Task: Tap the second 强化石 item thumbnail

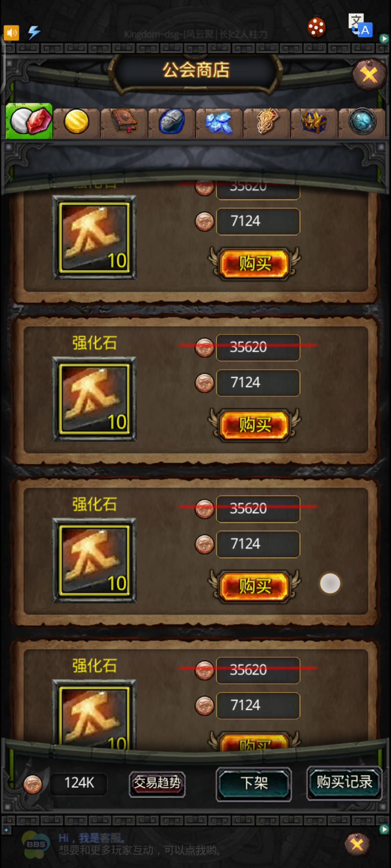Action: pyautogui.click(x=94, y=399)
